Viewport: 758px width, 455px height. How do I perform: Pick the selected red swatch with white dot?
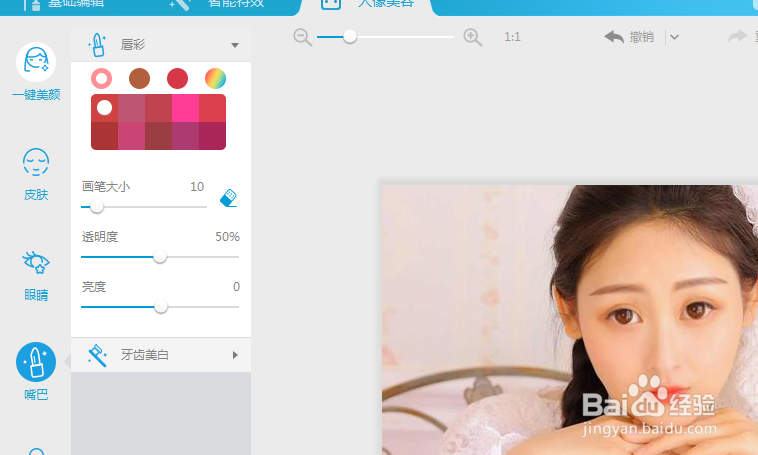(x=104, y=108)
